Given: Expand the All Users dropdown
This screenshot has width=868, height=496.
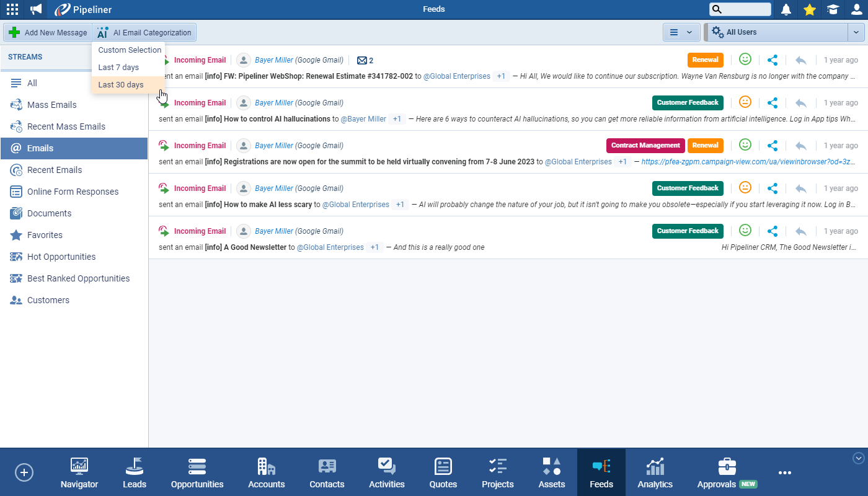Looking at the screenshot, I should 856,32.
